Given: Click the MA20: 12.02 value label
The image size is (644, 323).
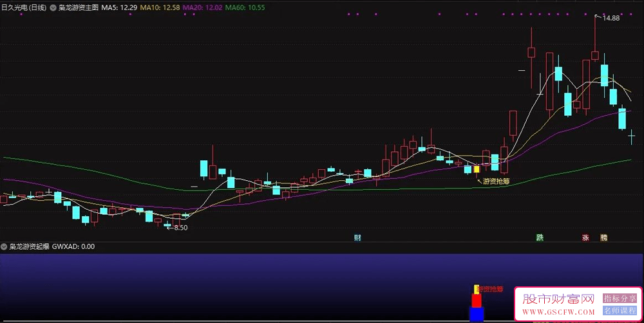Looking at the screenshot, I should tap(202, 7).
